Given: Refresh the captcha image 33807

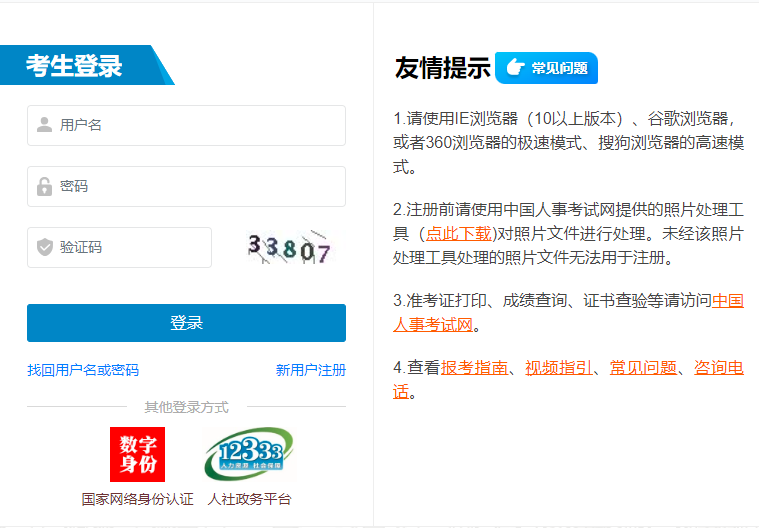Looking at the screenshot, I should click(289, 248).
